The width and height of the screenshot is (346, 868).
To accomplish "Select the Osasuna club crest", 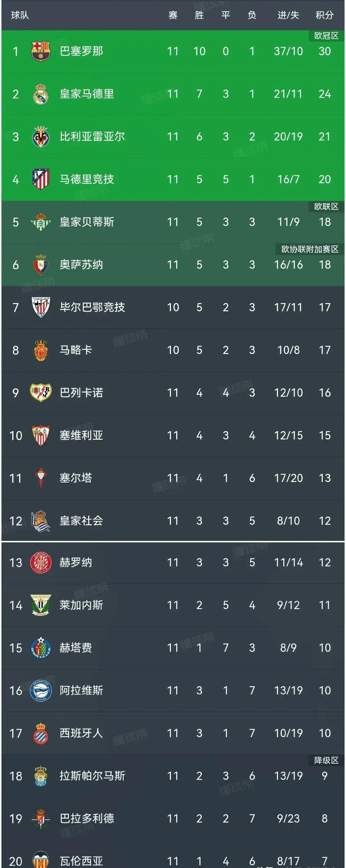I will (40, 265).
